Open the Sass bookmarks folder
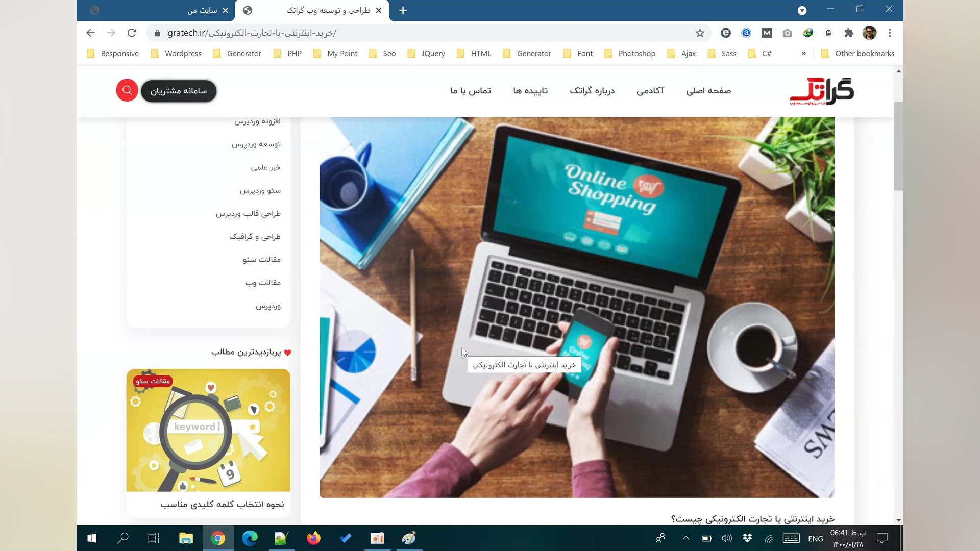The height and width of the screenshot is (551, 980). (722, 54)
